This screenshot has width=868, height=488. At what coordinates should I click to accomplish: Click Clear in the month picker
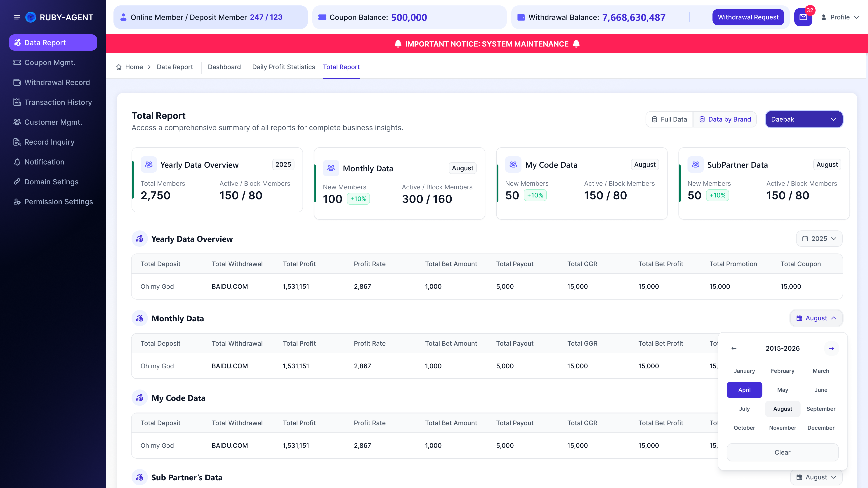click(782, 452)
